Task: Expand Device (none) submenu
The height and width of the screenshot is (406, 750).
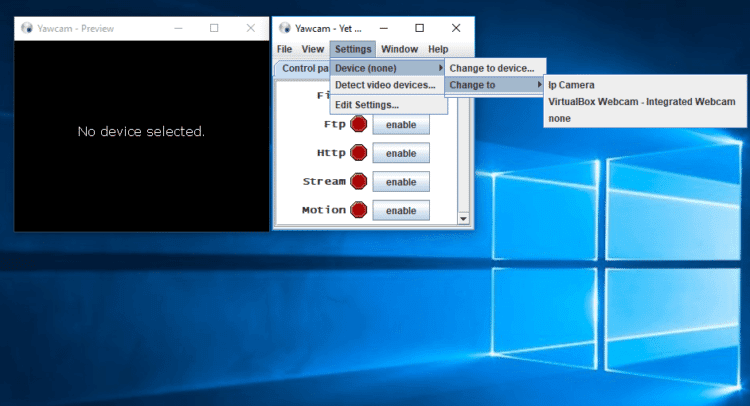Action: point(388,68)
